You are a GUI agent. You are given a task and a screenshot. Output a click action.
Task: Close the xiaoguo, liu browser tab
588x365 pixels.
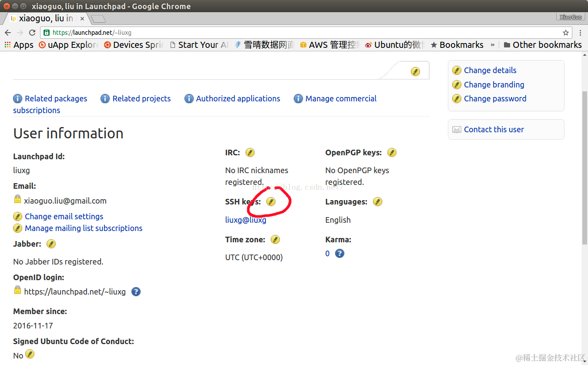pyautogui.click(x=82, y=19)
